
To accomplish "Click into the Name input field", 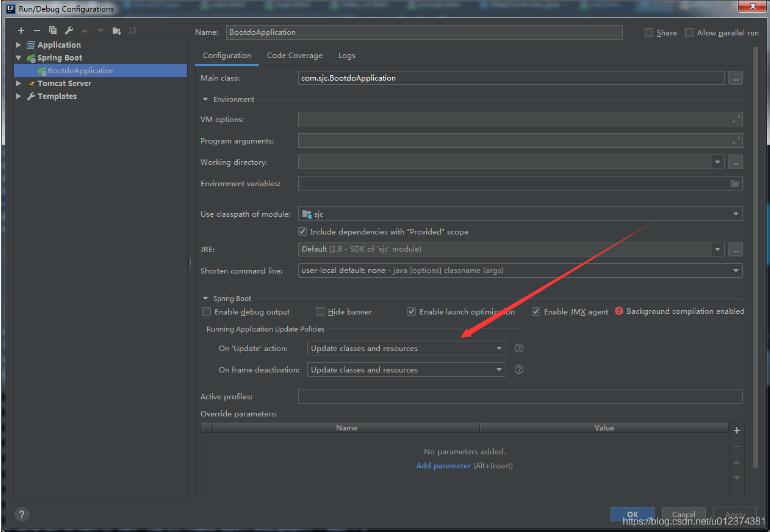I will tap(424, 32).
